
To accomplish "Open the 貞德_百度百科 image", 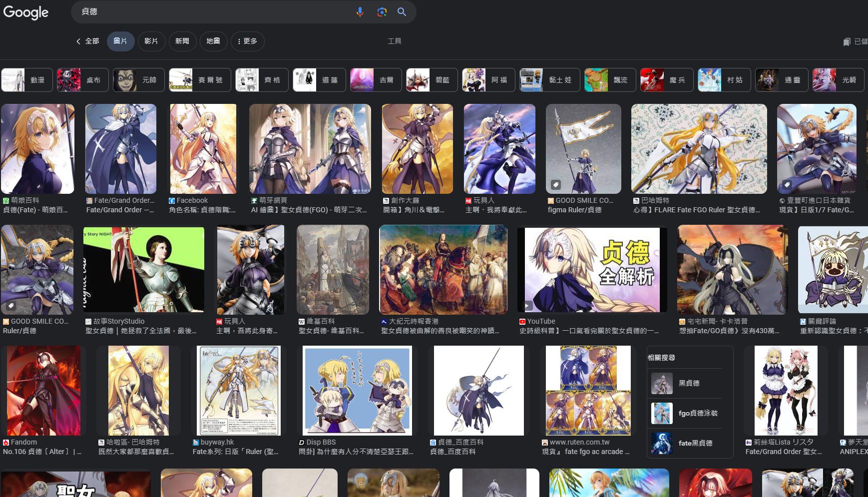I will point(479,391).
